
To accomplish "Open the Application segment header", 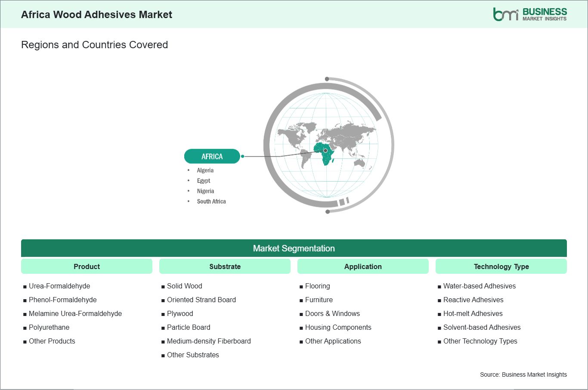I will pyautogui.click(x=363, y=266).
